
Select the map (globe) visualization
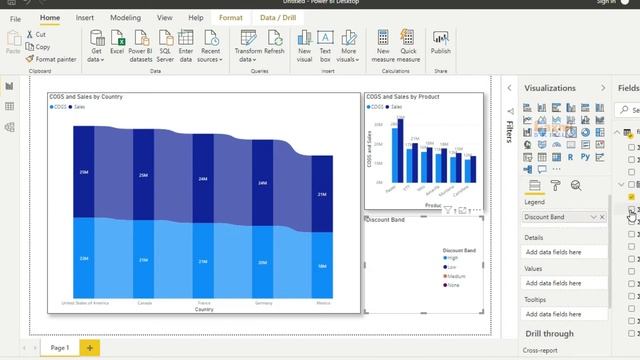click(x=527, y=144)
